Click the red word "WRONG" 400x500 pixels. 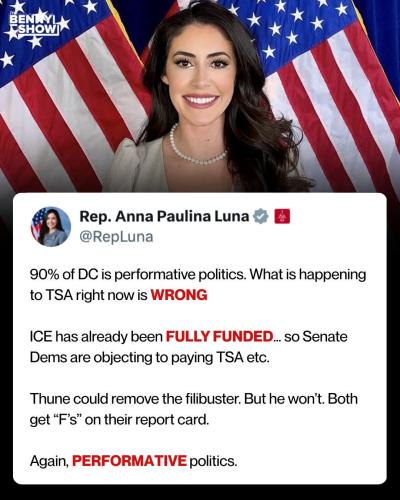click(179, 295)
